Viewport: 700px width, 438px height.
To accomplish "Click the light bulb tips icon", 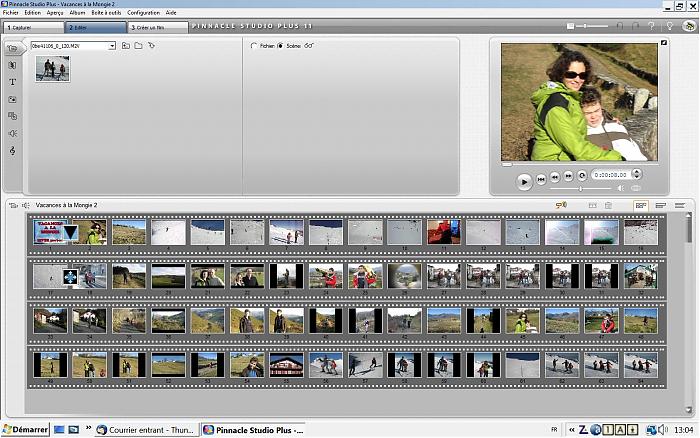I will (x=670, y=26).
